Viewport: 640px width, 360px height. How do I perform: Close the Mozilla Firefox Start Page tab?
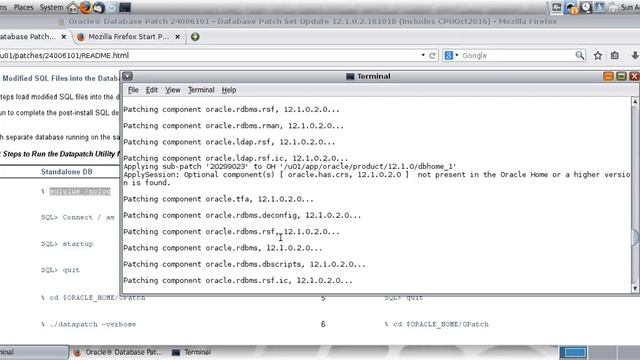coord(178,37)
